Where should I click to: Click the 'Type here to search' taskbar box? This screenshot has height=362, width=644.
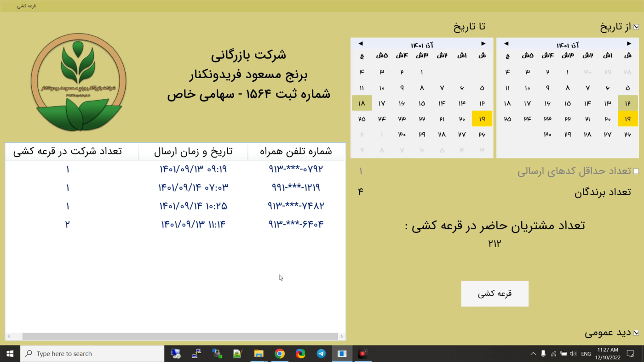click(92, 354)
